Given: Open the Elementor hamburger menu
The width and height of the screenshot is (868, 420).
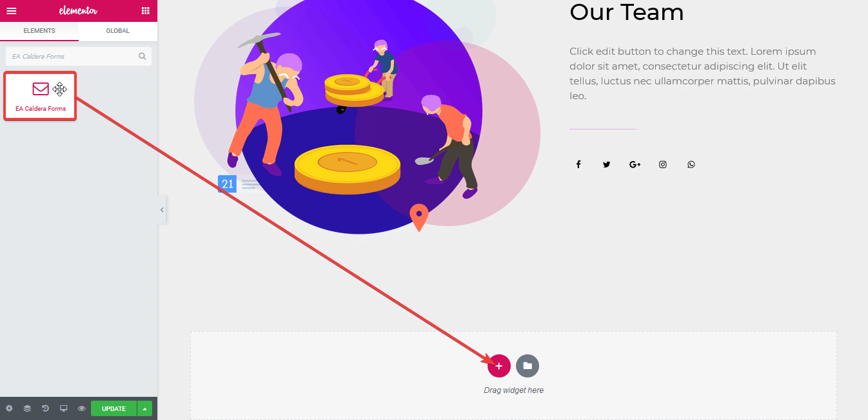Looking at the screenshot, I should point(11,11).
